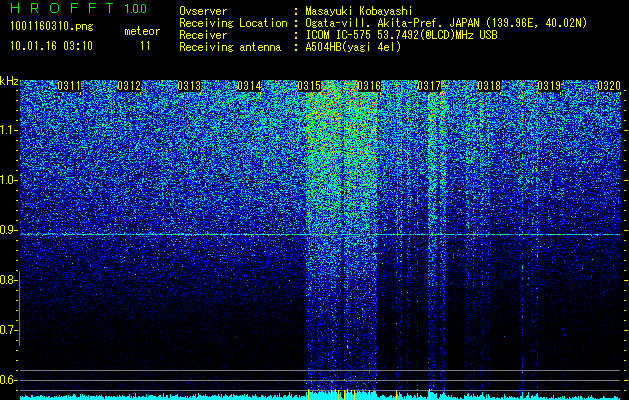This screenshot has height=400, width=629.
Task: Click the 1.0 frequency axis label
Action: point(7,180)
